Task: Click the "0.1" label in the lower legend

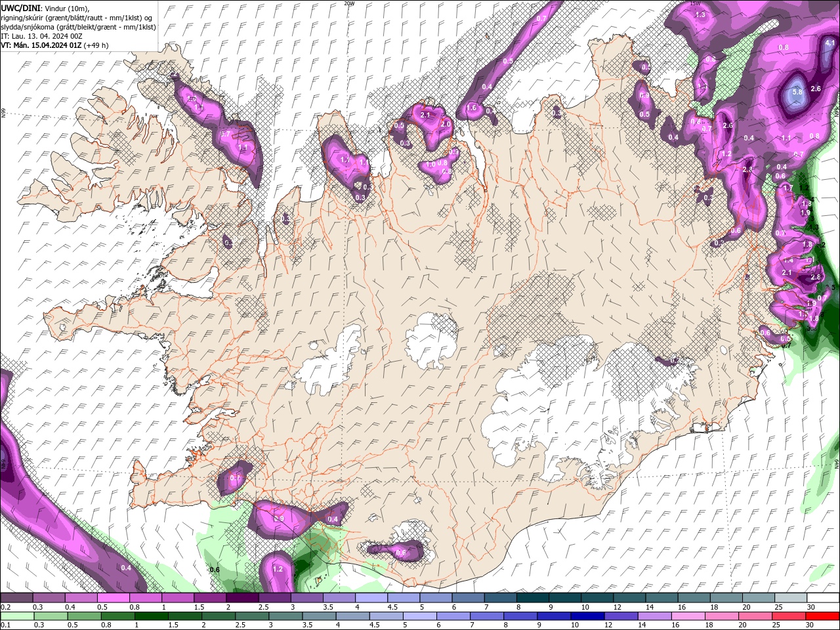Action: 5,625
